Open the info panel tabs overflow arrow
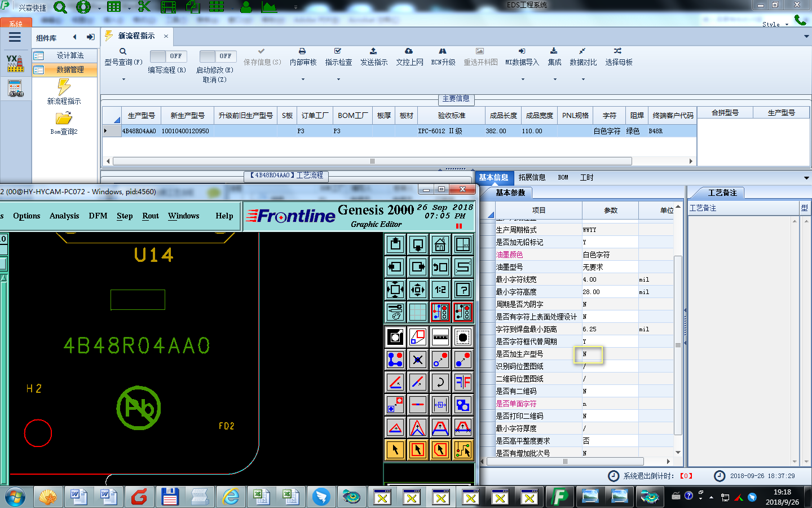The height and width of the screenshot is (508, 812). point(806,178)
